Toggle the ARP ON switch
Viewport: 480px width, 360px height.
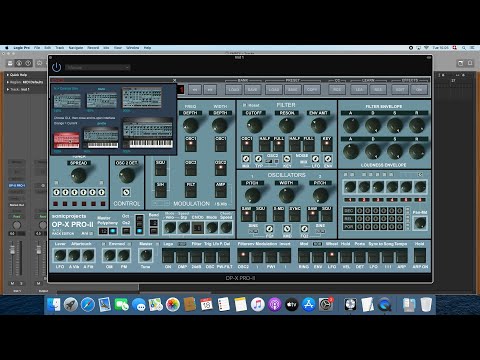click(x=420, y=256)
